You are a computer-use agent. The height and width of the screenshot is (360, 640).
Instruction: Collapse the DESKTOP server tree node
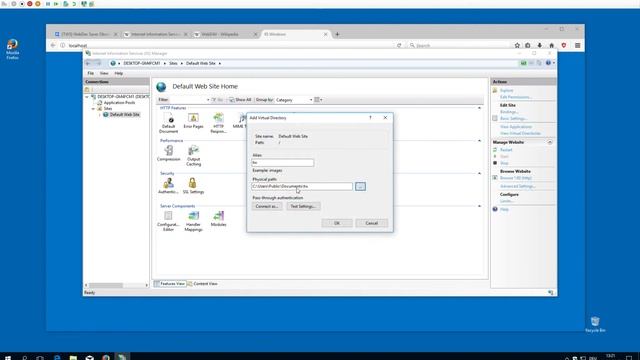coord(87,97)
